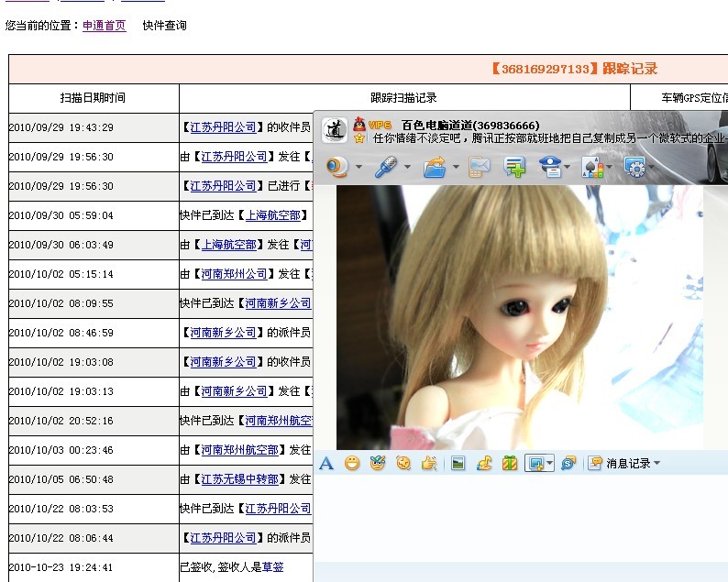Screen dimensions: 728x582
Task: Expand the voice call dropdown arrow
Action: [407, 168]
